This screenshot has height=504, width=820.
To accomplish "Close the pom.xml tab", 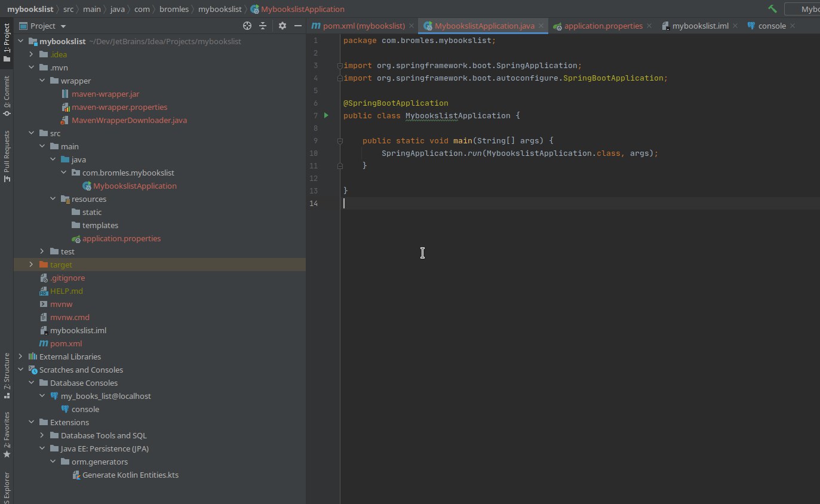I will 412,26.
